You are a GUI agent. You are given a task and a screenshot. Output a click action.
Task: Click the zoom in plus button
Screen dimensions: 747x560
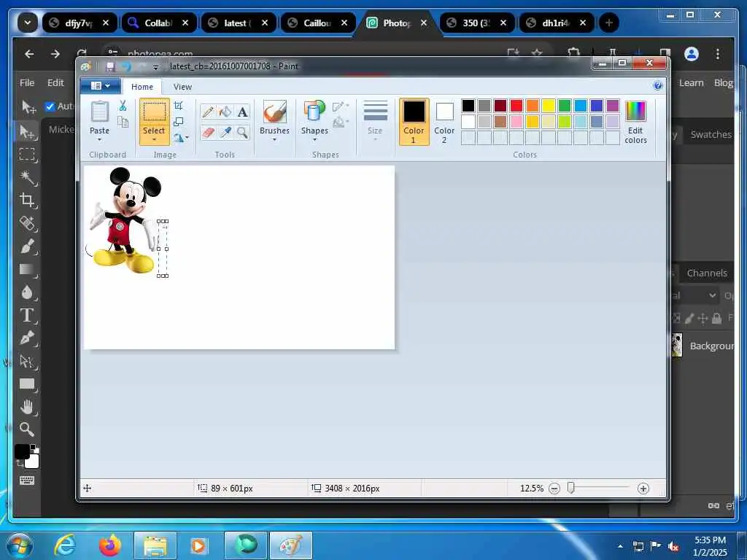pos(643,488)
